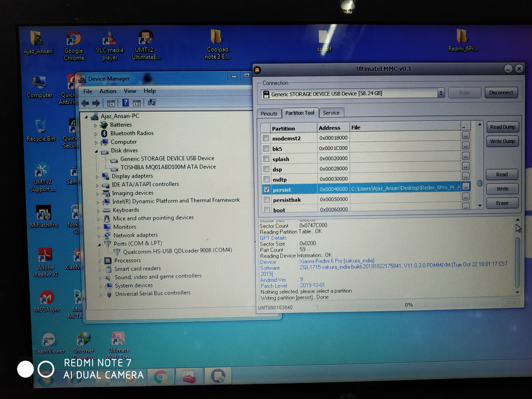Select TOSHIBA MQ01ABD100M ATA Device entry
The width and height of the screenshot is (532, 399).
pyautogui.click(x=168, y=167)
